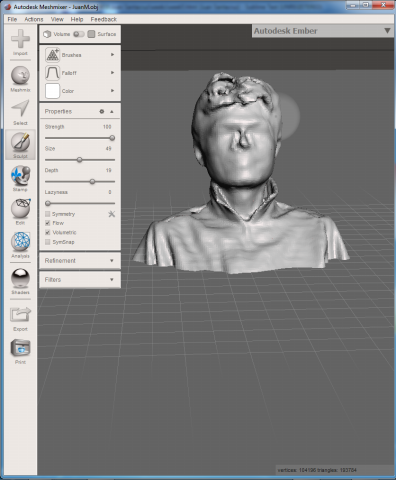Screen dimensions: 396x480
Task: Click the Depth value 19
Action: tap(108, 170)
